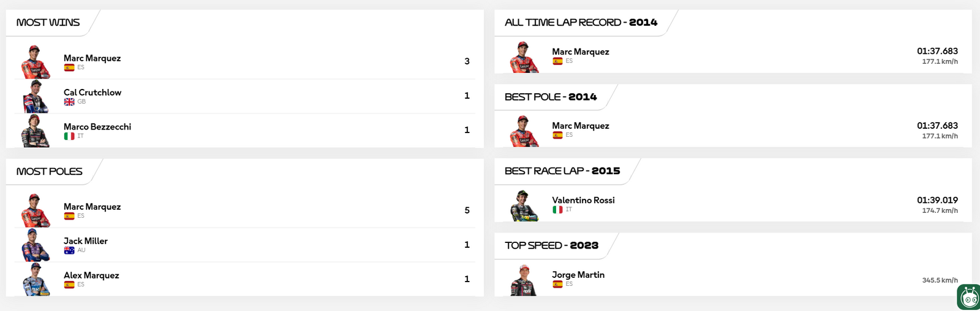Click Italy flag under Valentino Rossi

(x=557, y=210)
